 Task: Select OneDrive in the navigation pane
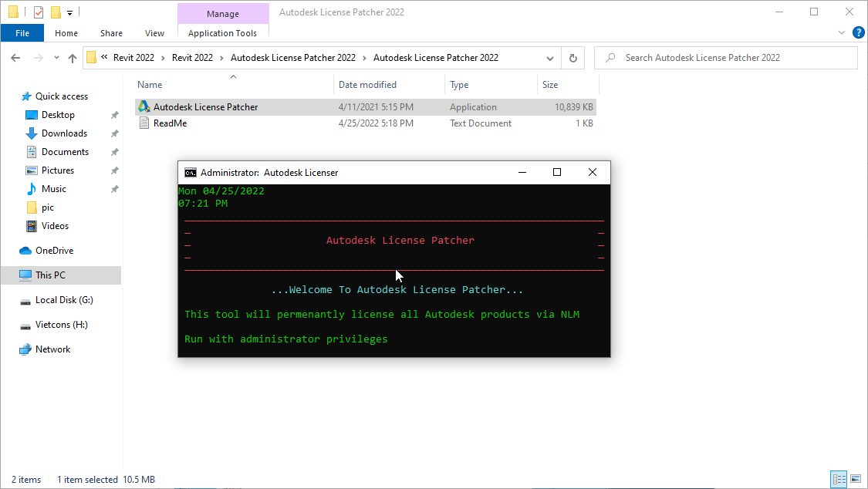[x=54, y=251]
